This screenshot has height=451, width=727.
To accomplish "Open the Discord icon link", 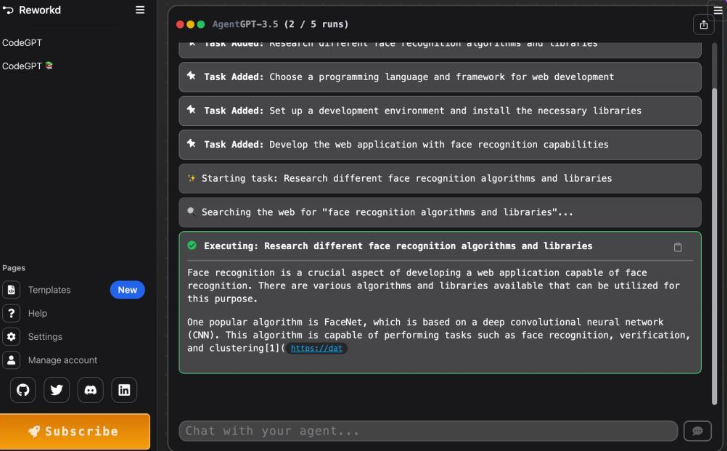I will click(90, 390).
